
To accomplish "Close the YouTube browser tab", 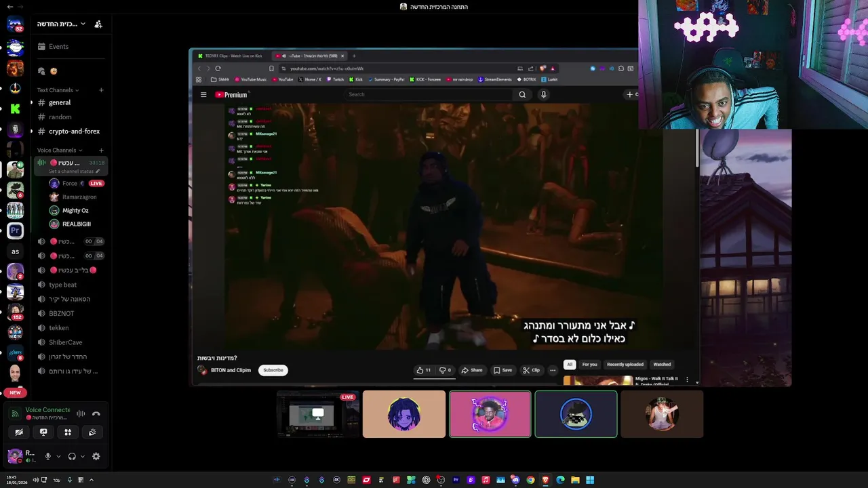I will point(342,56).
